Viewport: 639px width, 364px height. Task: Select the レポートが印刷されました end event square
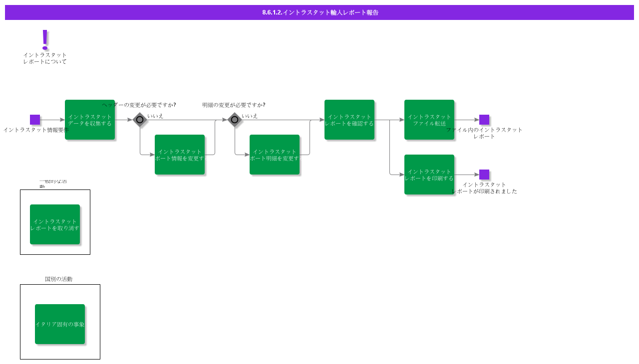(x=484, y=175)
